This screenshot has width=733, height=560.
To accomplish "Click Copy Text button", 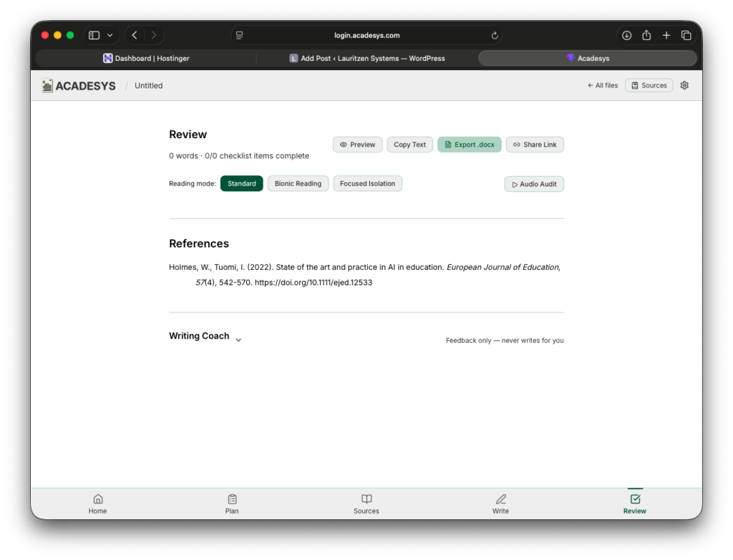I will point(409,145).
